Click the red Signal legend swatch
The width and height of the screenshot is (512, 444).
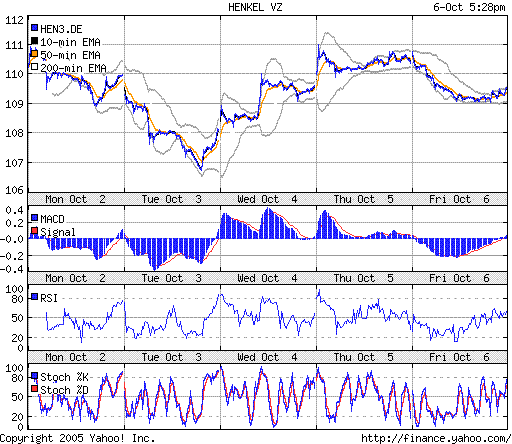pos(34,231)
